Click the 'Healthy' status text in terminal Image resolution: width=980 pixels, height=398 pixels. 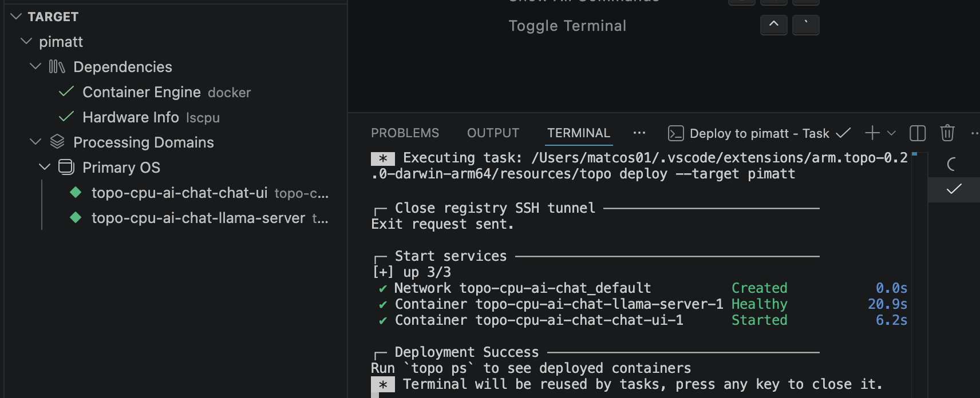click(760, 304)
